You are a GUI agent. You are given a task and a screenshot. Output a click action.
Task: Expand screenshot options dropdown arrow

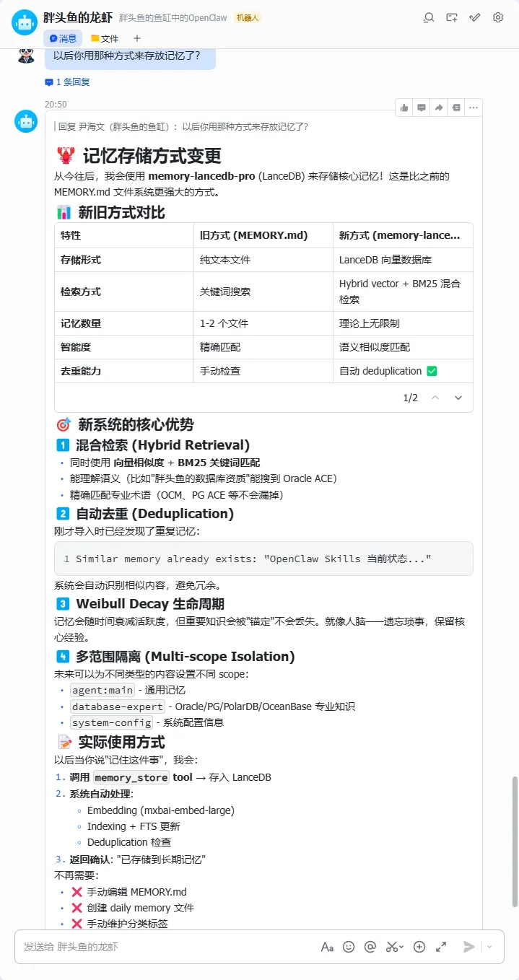(x=402, y=947)
